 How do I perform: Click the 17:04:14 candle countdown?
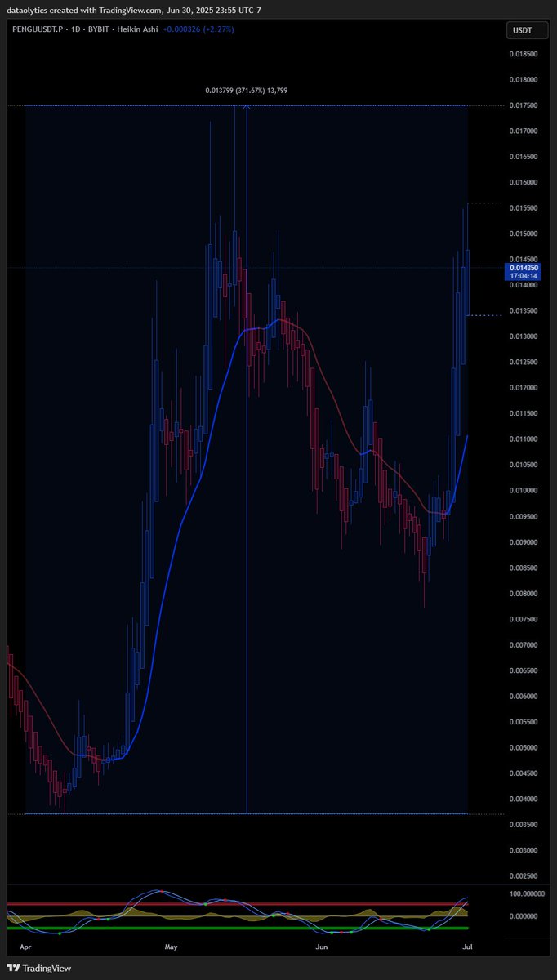[524, 276]
